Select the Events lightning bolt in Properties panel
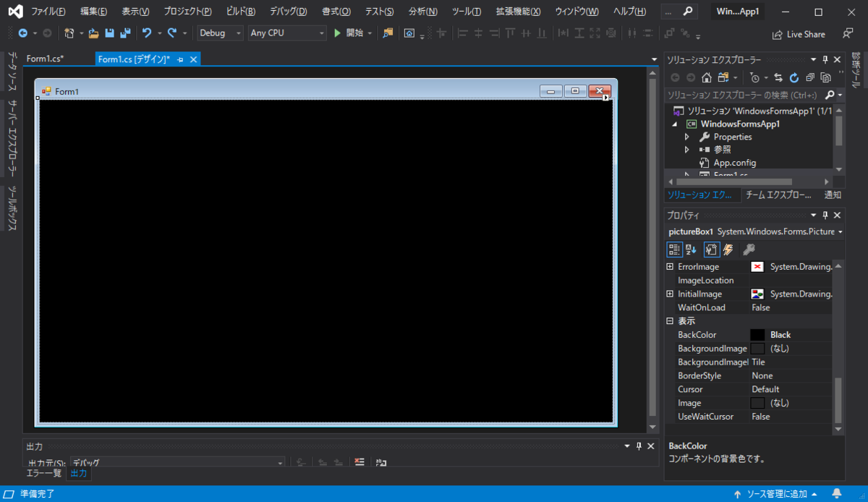Image resolution: width=868 pixels, height=502 pixels. click(728, 249)
